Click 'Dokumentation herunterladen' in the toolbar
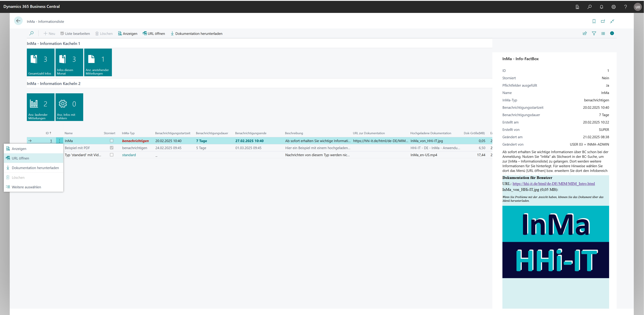Image resolution: width=644 pixels, height=315 pixels. coord(196,34)
